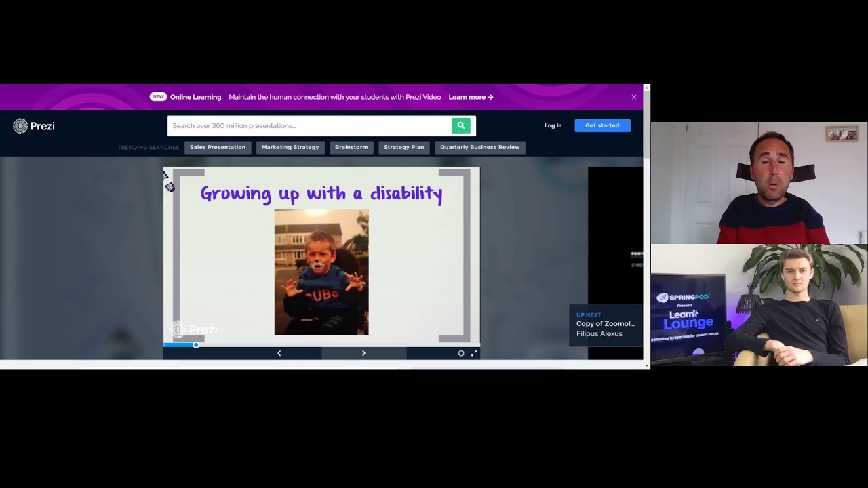Open the Log in link
This screenshot has height=488, width=868.
(x=553, y=125)
